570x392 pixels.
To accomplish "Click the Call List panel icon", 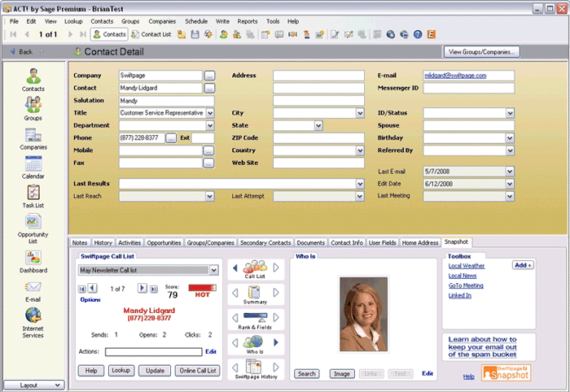I will click(x=255, y=269).
